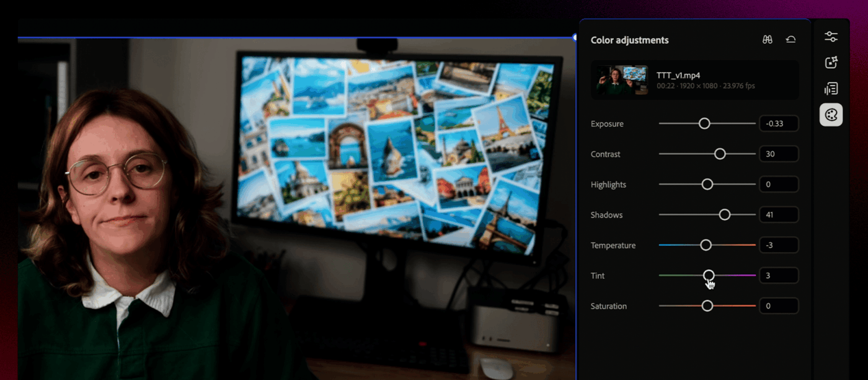
Task: Click the Temperature value field showing -3
Action: pos(779,245)
